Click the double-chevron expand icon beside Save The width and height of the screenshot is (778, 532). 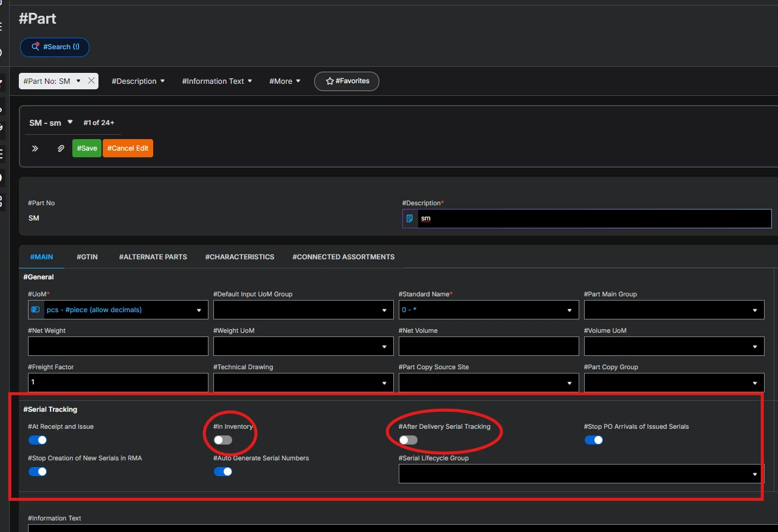(35, 148)
